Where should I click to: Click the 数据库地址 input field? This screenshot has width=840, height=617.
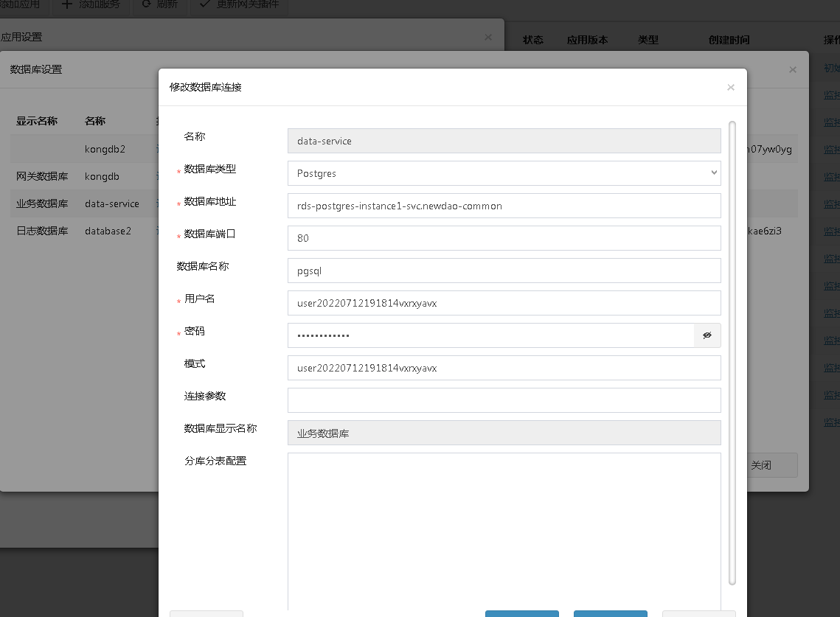(x=504, y=206)
